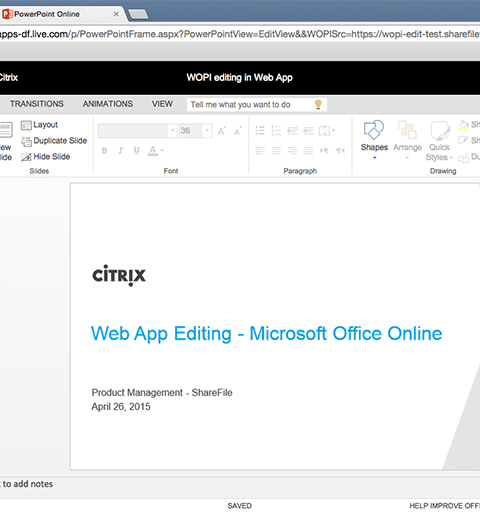Open font color dropdown arrow

pos(162,150)
